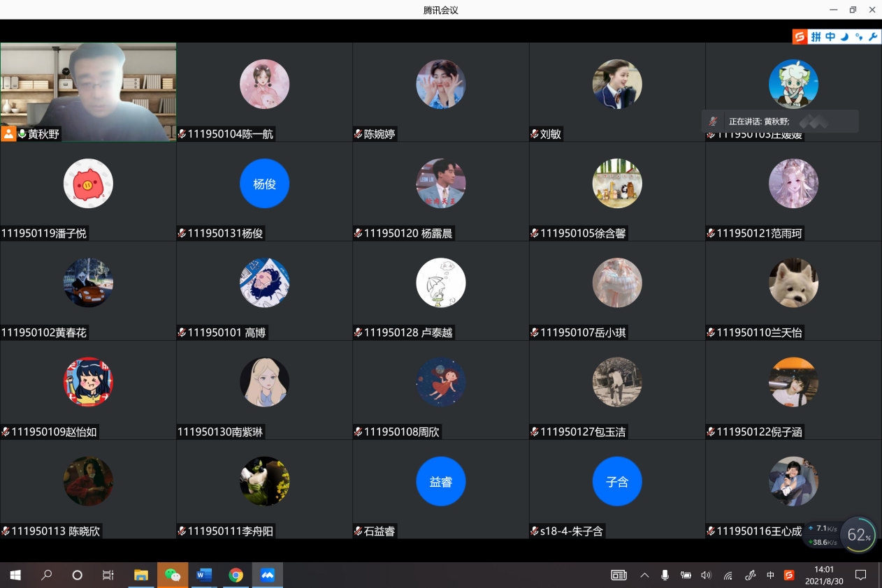Click the 正在讲话: 黄秋野 speaking indicator

(759, 122)
